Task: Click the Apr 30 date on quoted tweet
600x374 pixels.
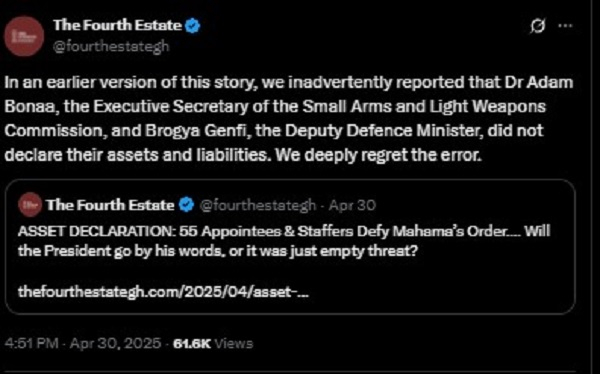Action: (352, 206)
